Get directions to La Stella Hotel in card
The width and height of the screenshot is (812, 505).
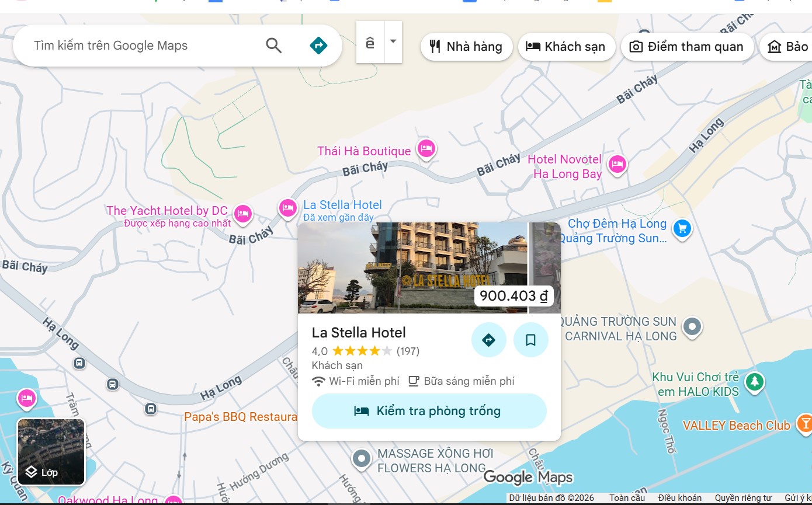click(x=489, y=340)
